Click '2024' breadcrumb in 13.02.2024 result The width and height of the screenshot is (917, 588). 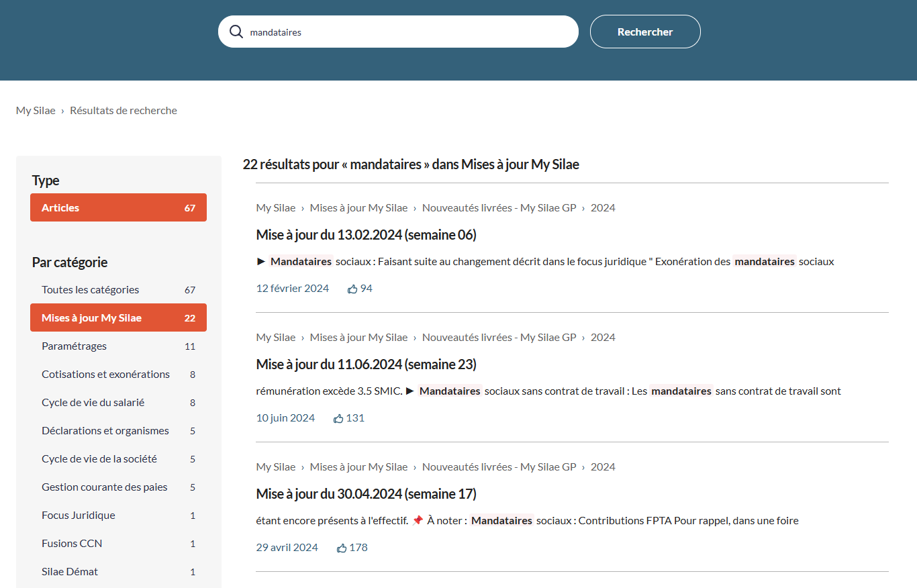(x=603, y=208)
